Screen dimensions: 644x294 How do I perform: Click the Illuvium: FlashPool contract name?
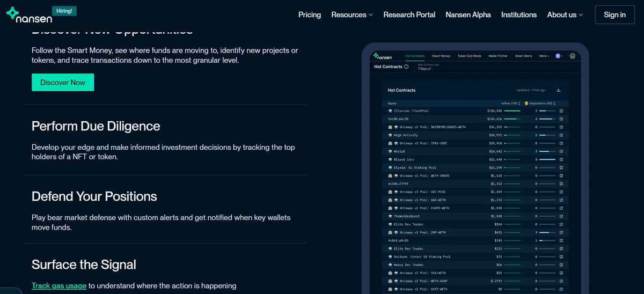tap(411, 111)
